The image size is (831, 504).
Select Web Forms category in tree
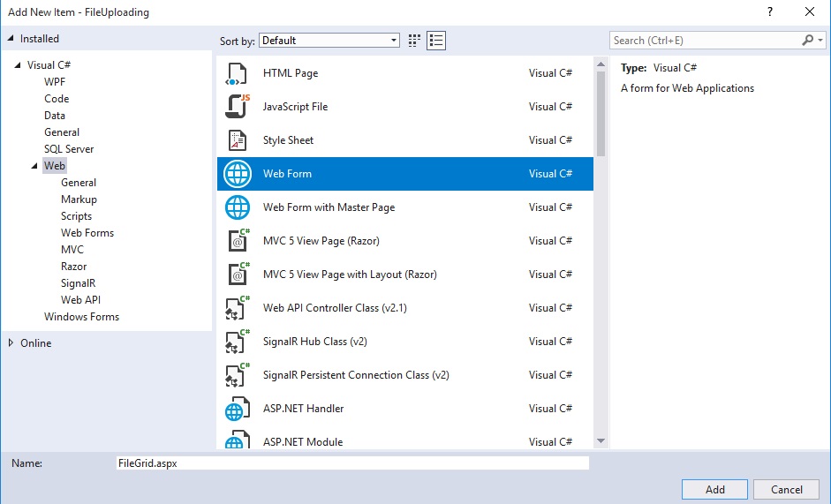(x=87, y=233)
